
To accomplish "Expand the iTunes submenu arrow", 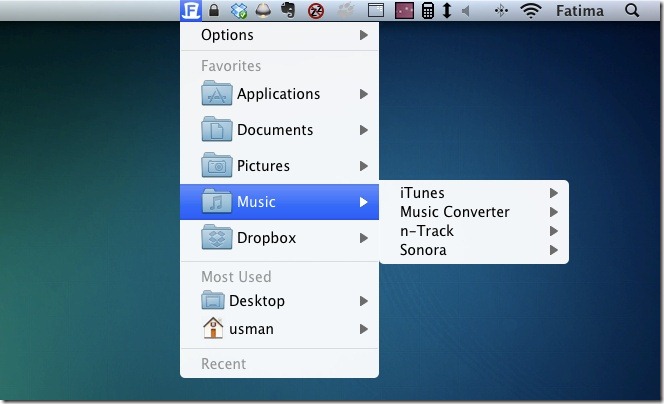I will pos(553,193).
